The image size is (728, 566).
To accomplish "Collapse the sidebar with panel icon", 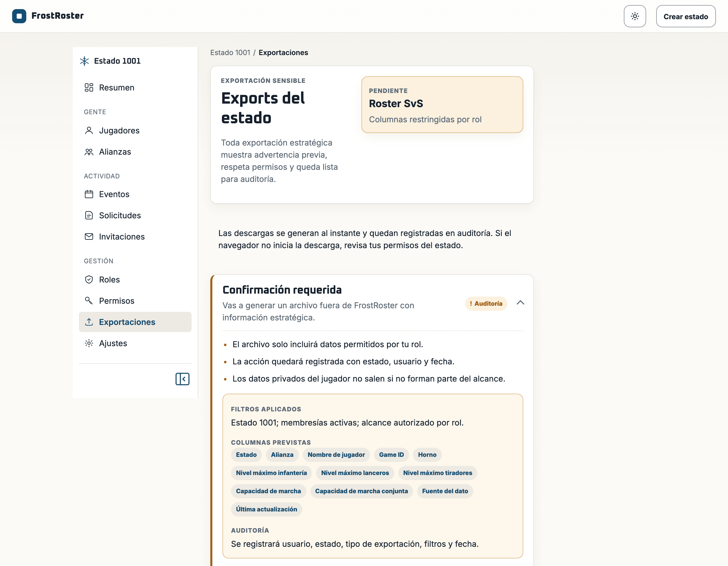I will pyautogui.click(x=182, y=379).
